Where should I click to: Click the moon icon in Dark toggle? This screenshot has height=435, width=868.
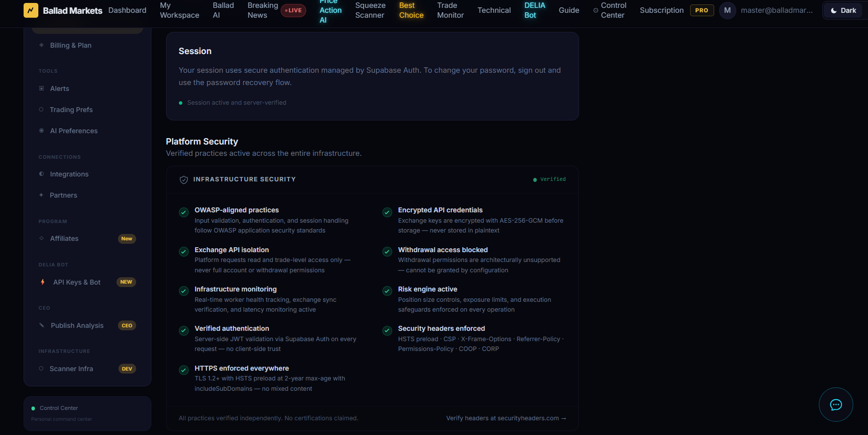tap(834, 10)
